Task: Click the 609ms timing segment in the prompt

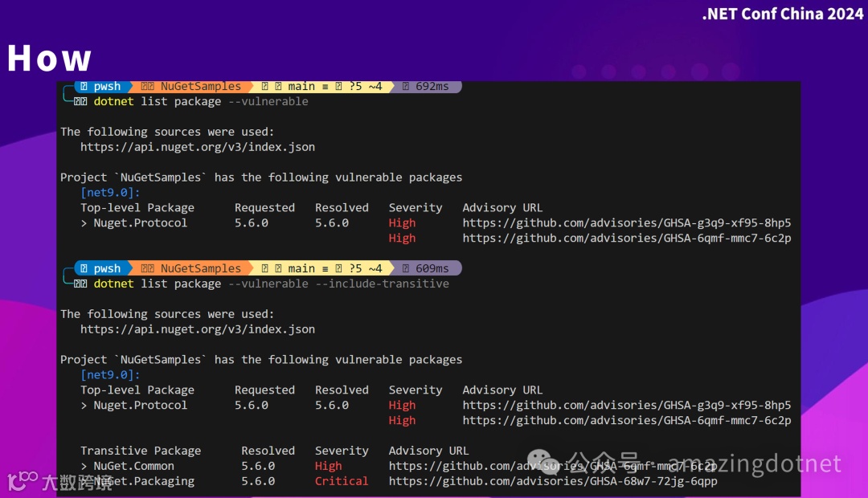Action: coord(426,268)
